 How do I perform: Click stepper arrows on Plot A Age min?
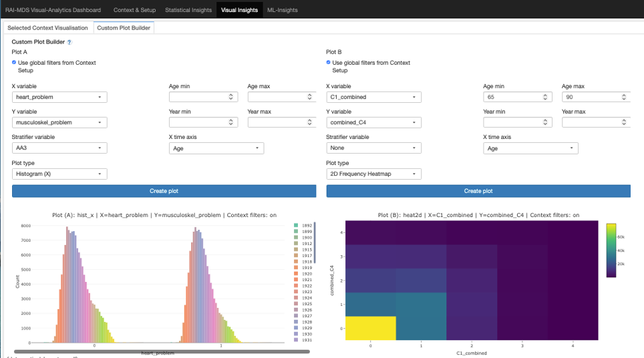231,97
